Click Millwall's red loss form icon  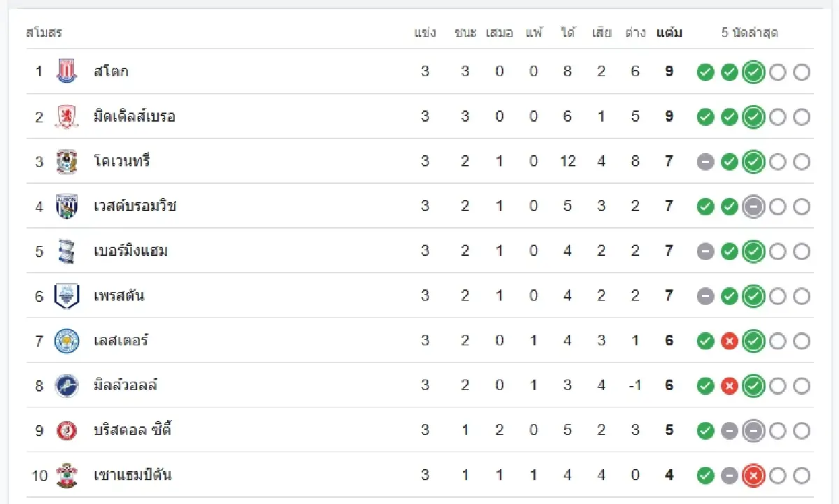729,386
